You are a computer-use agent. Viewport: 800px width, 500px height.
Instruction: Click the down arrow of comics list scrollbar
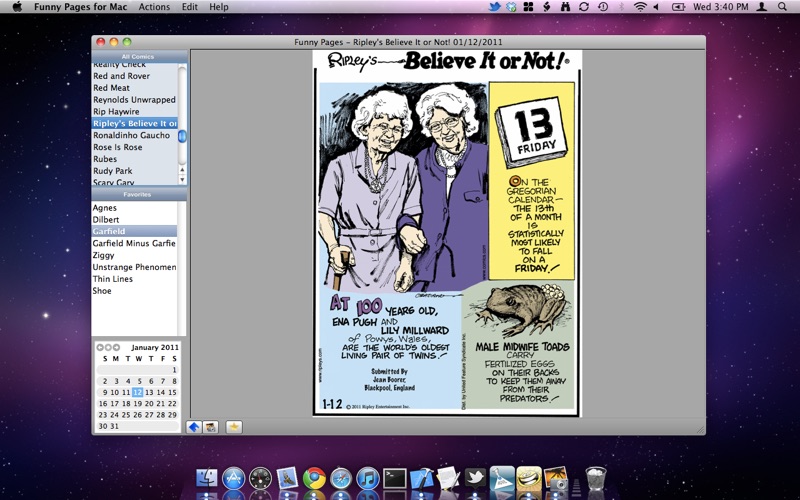tap(182, 179)
